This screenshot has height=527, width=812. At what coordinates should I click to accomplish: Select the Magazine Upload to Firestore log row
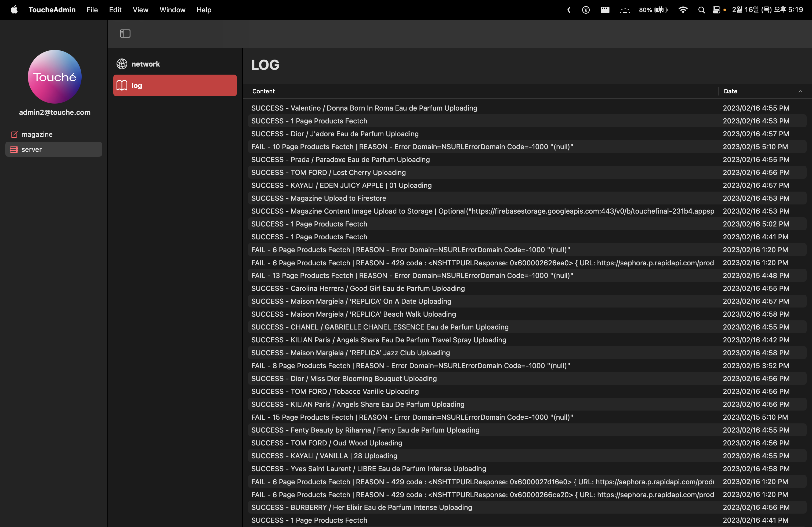[318, 198]
